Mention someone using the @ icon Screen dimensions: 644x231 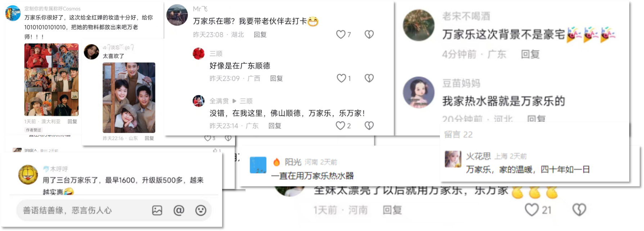(179, 210)
